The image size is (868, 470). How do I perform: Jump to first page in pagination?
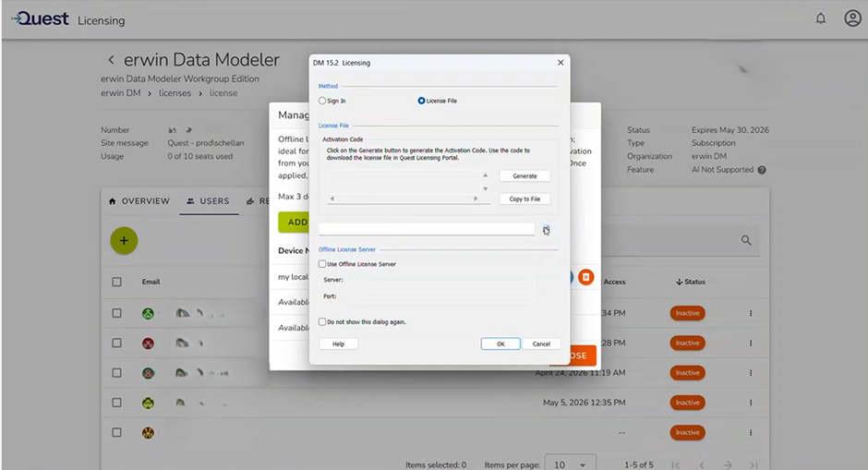coord(675,465)
